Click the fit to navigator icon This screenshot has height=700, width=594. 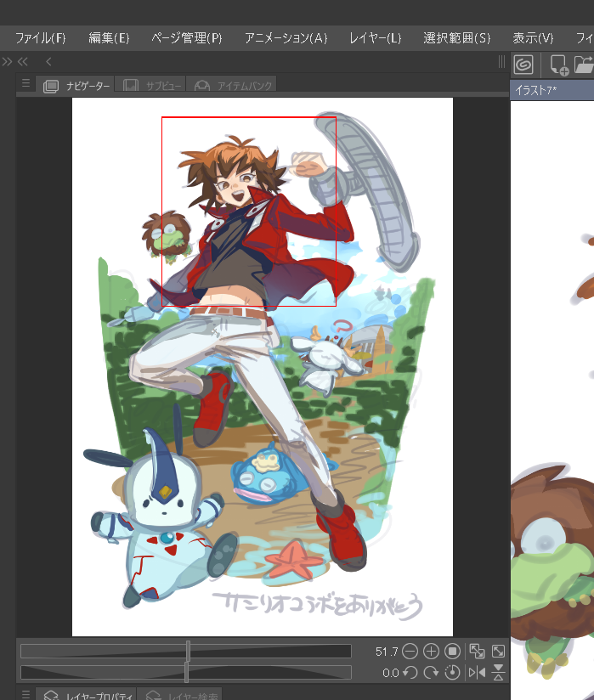pos(477,652)
